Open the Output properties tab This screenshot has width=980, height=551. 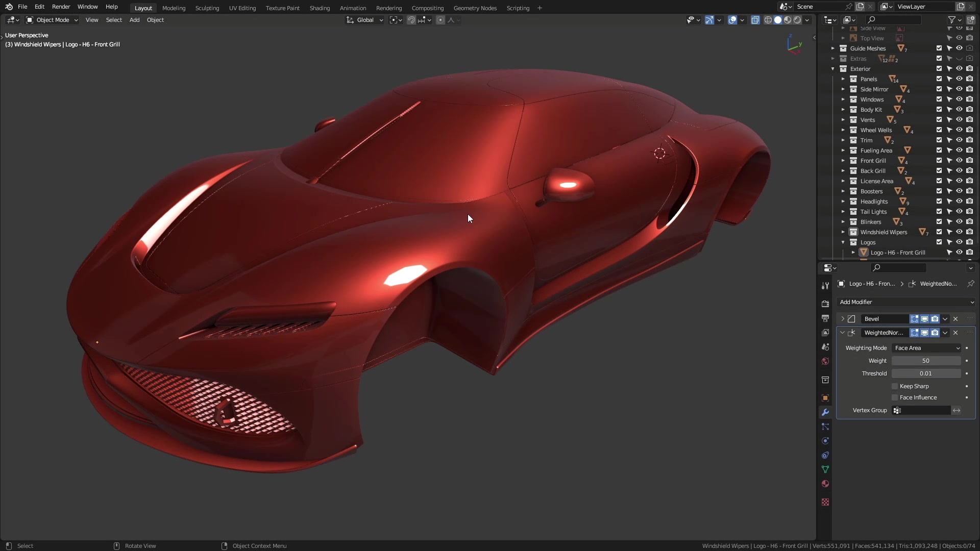pos(825,318)
